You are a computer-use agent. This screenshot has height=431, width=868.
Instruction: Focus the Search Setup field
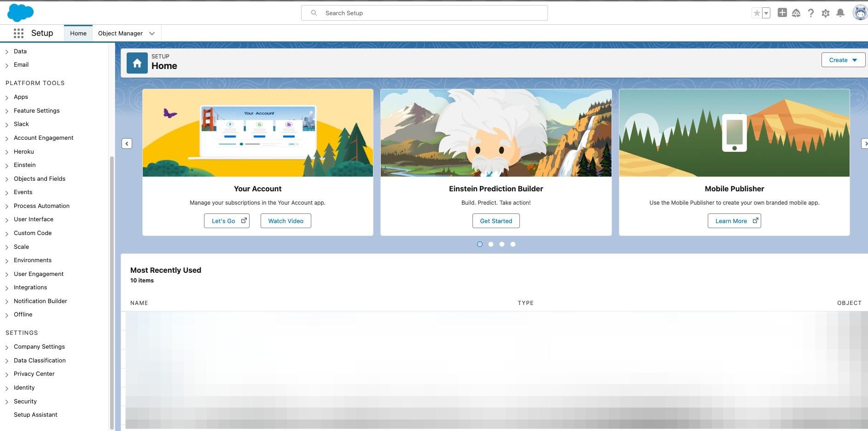point(424,13)
